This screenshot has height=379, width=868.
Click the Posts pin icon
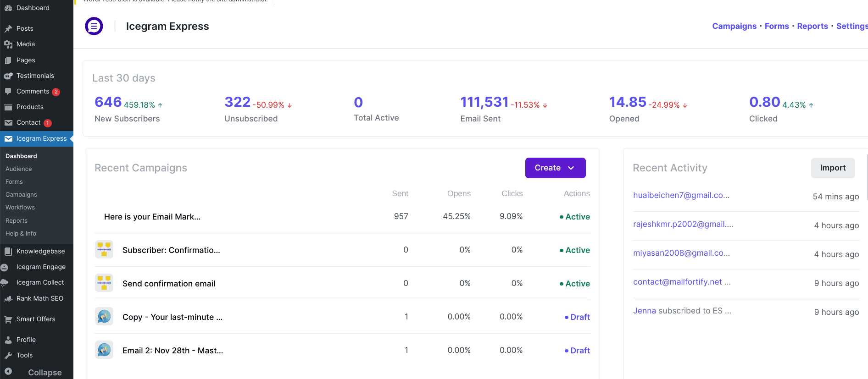tap(8, 28)
